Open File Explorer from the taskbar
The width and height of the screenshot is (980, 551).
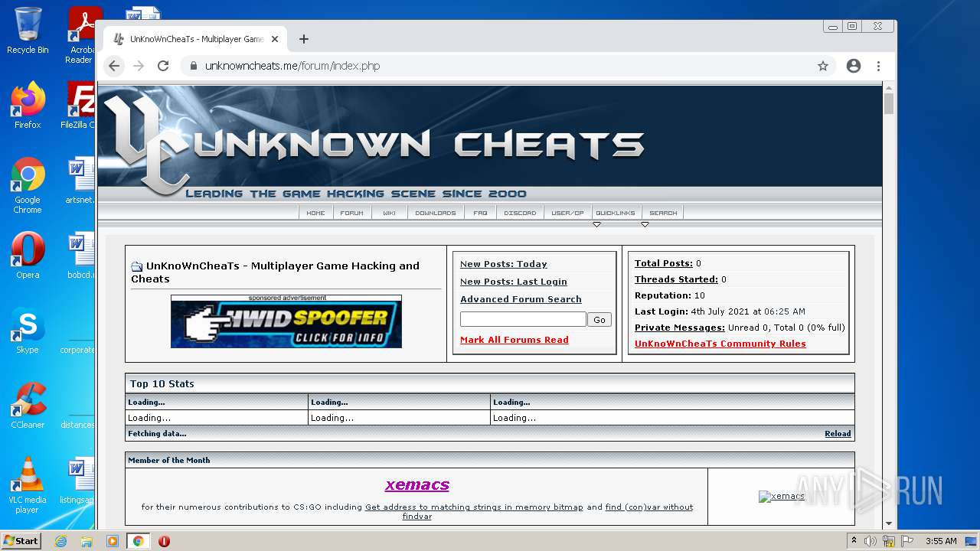pos(87,541)
